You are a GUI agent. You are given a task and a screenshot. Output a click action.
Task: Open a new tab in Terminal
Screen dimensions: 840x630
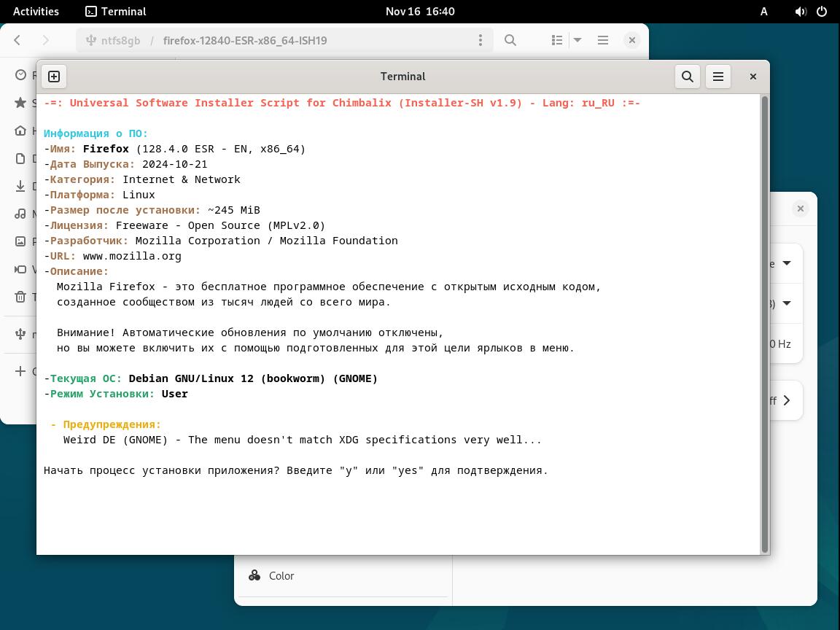pos(54,77)
